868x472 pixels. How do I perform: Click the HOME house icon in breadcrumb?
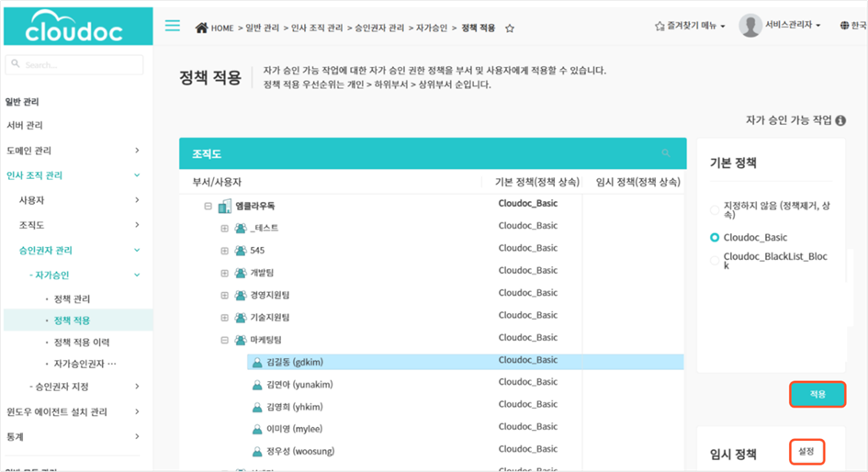[201, 28]
